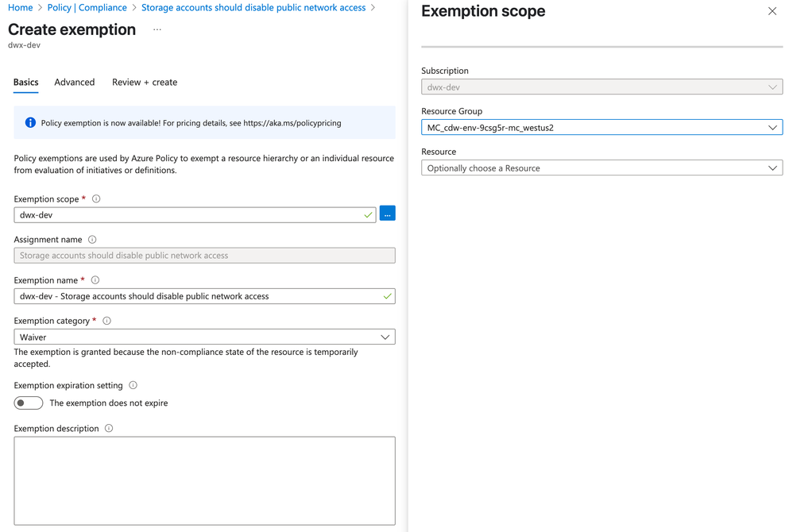
Task: Click the blue scope picker button
Action: 388,214
